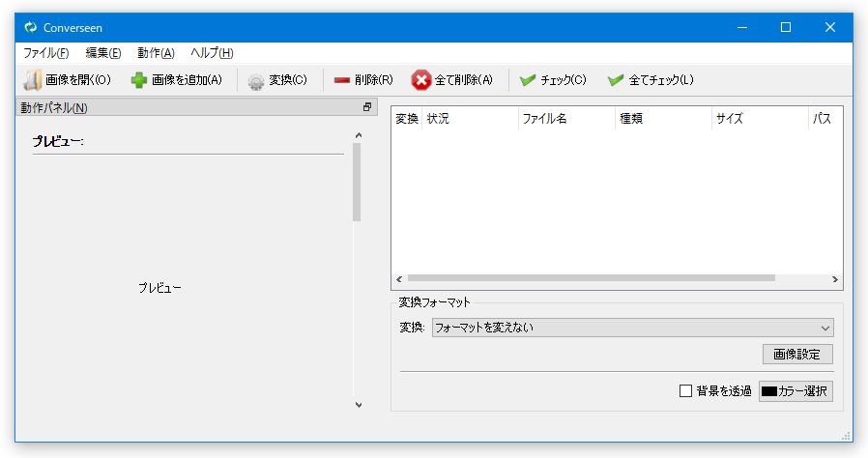
Task: Sort list by サイズ column header
Action: pyautogui.click(x=760, y=119)
